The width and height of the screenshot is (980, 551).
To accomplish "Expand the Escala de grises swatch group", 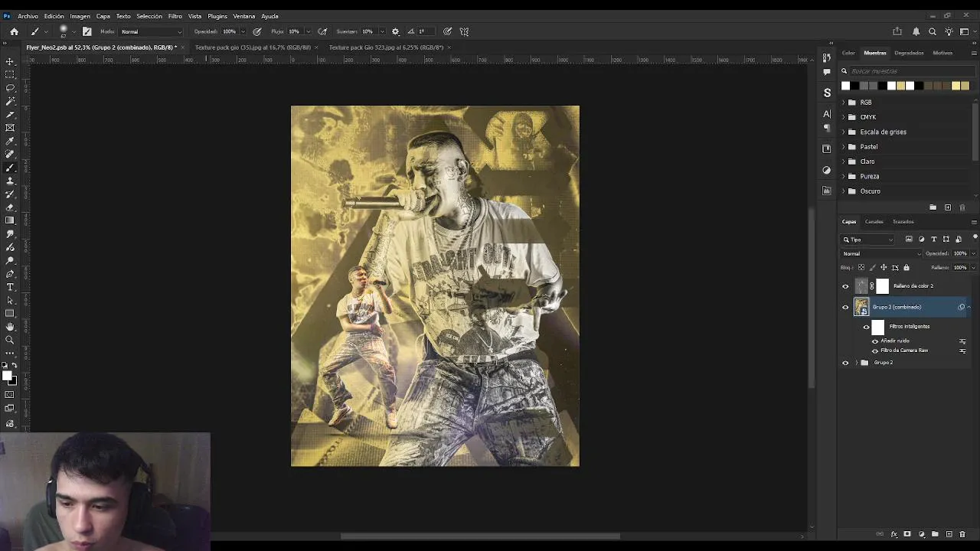I will click(844, 132).
